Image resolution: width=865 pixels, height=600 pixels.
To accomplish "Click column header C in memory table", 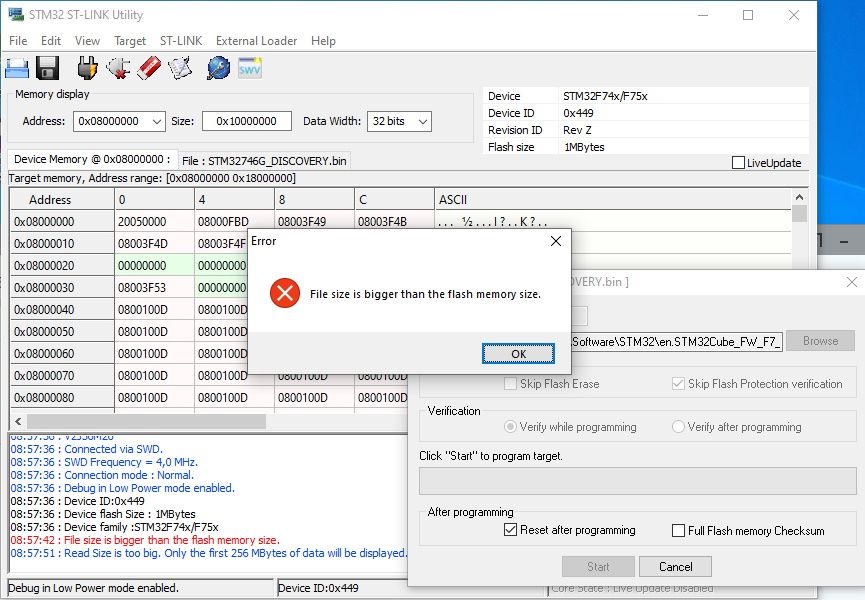I will coord(394,200).
